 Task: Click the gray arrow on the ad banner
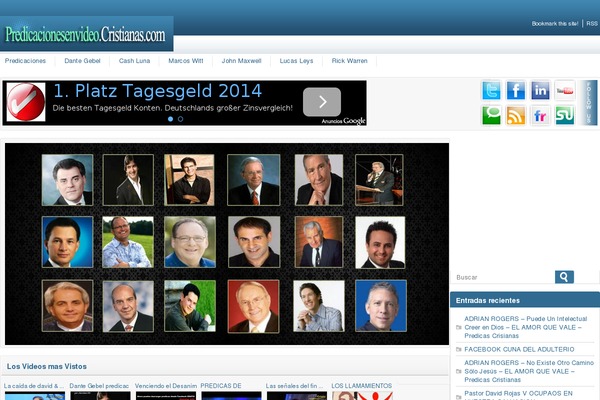point(322,102)
